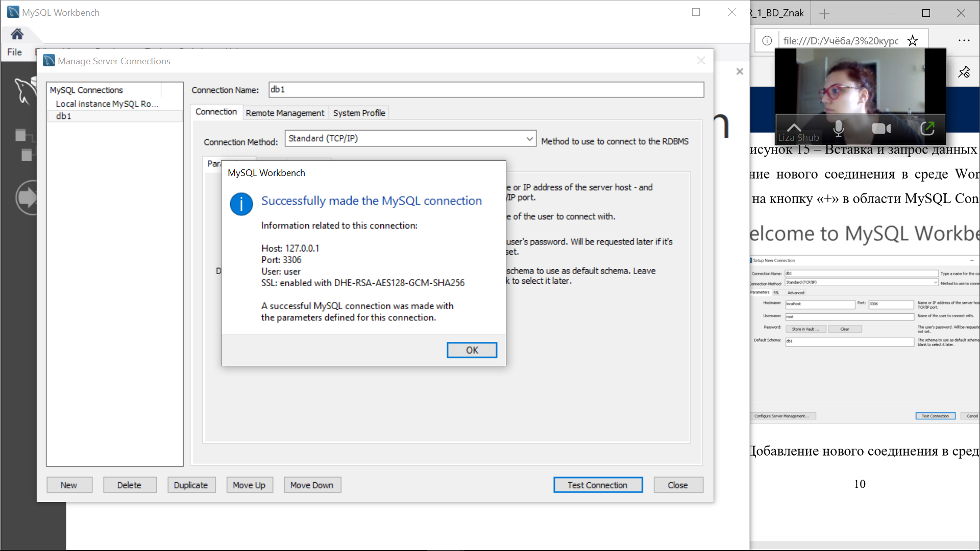Switch to the Remote Management tab
Screen dimensions: 980x551
[285, 113]
